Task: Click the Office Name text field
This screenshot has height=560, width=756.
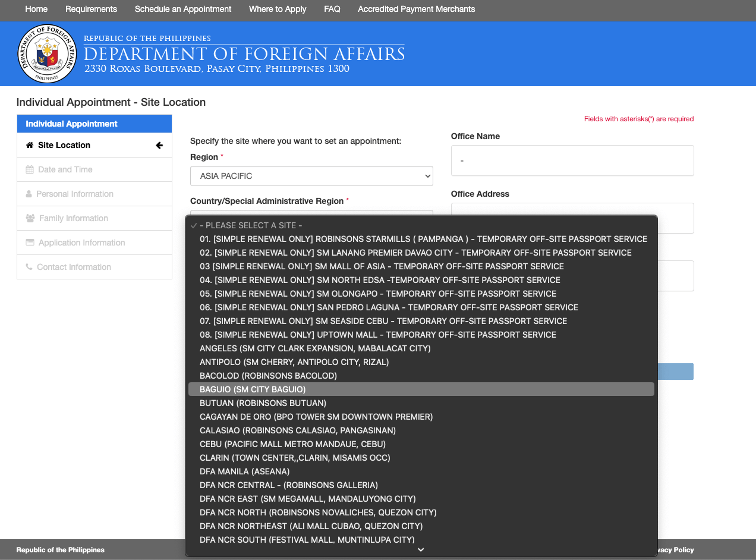Action: click(x=572, y=161)
